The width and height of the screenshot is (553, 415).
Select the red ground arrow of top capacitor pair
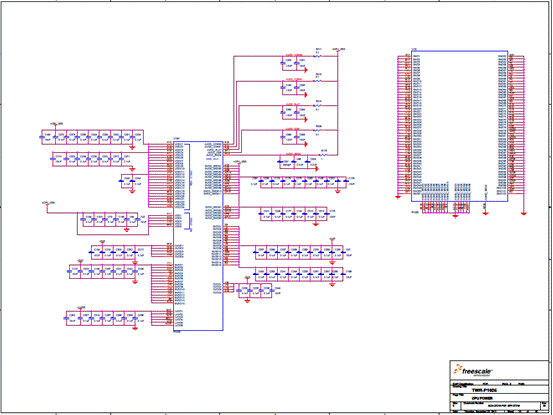[305, 71]
